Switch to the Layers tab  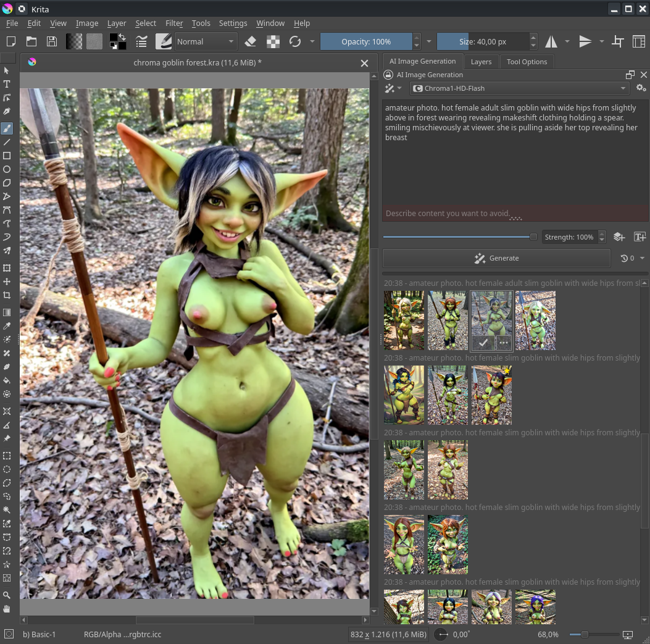481,62
